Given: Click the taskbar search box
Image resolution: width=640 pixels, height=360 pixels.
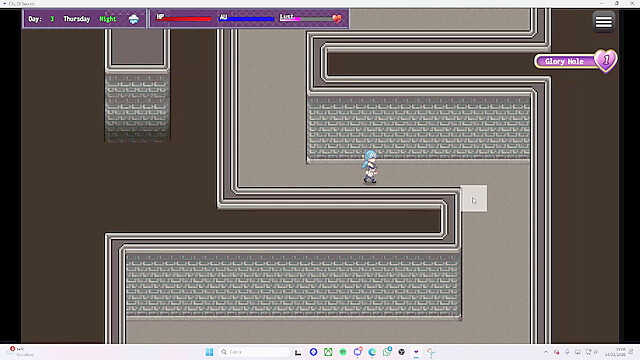Looking at the screenshot, I should [x=254, y=352].
